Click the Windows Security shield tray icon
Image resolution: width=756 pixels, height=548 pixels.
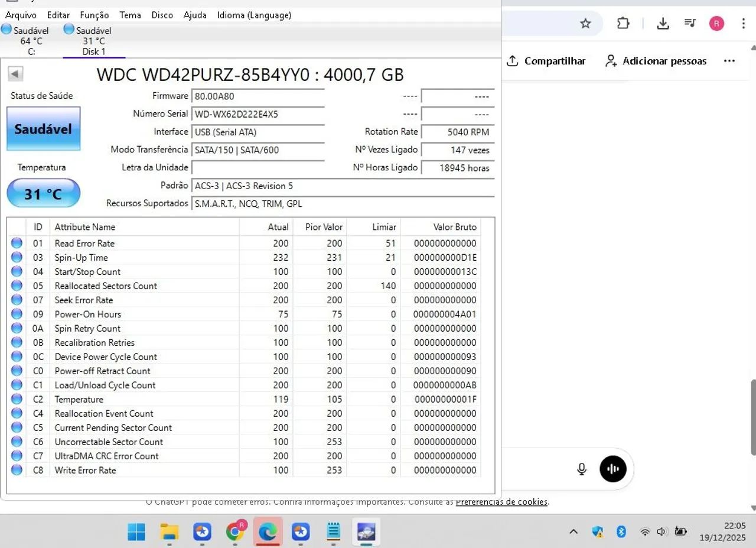598,531
